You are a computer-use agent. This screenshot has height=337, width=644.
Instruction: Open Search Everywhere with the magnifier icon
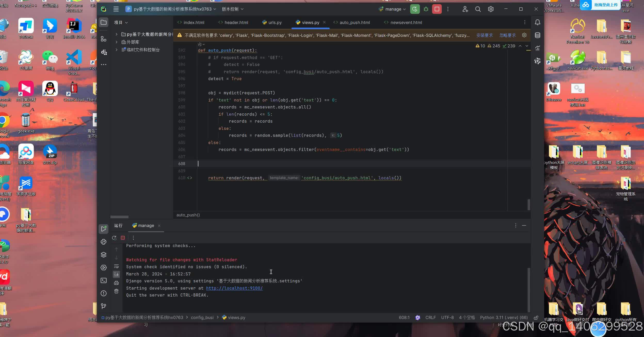pos(478,9)
